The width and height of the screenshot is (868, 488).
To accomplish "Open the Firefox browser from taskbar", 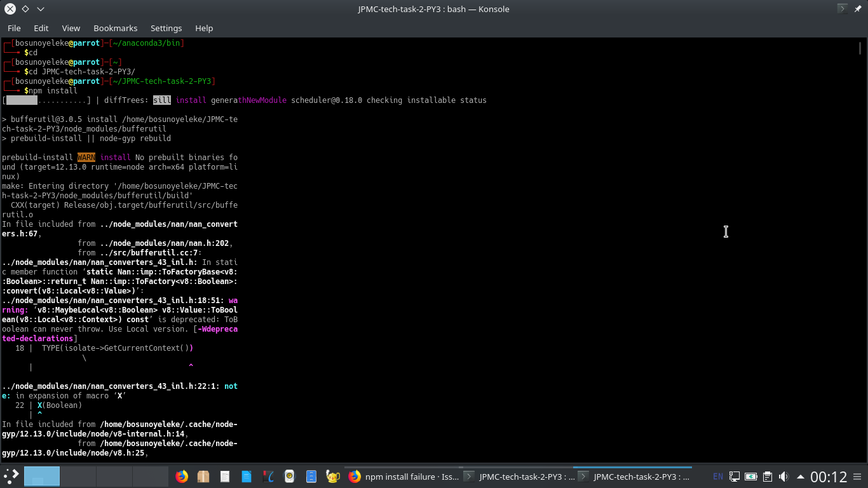I will click(182, 476).
